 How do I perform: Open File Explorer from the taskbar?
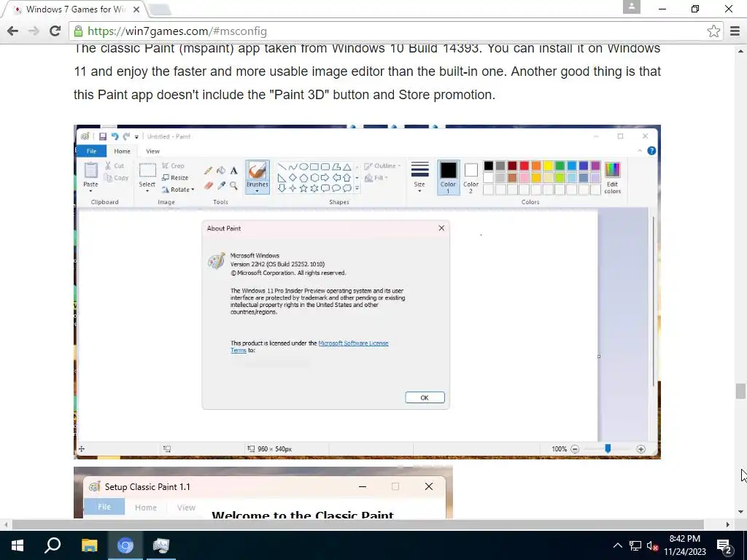point(89,545)
